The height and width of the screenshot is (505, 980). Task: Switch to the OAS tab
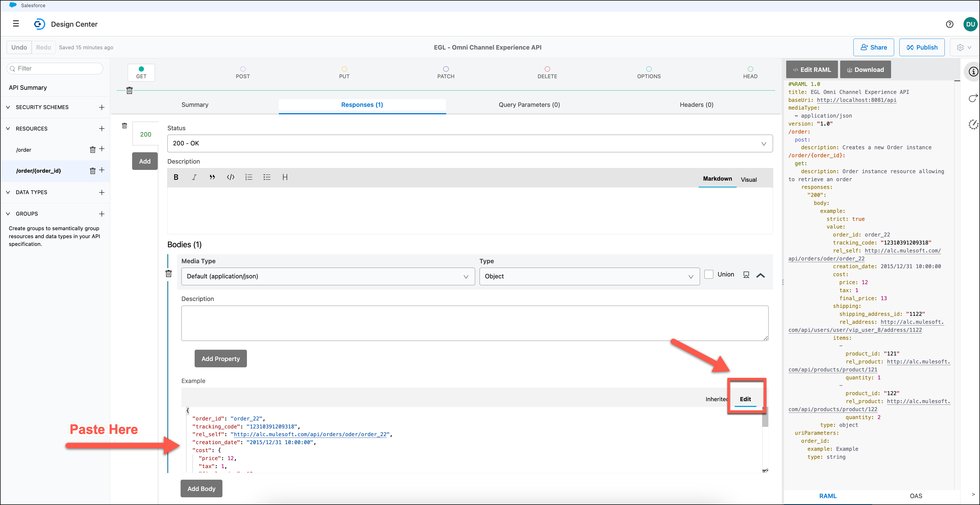pos(916,496)
